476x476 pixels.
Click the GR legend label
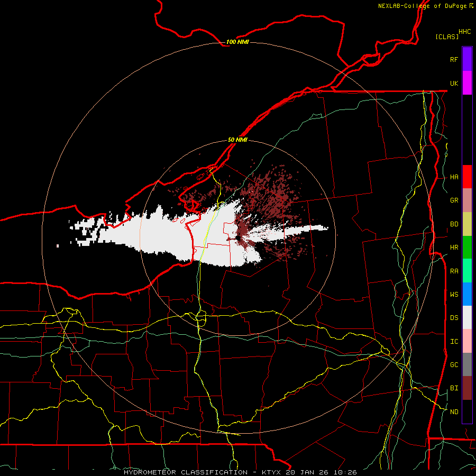454,200
